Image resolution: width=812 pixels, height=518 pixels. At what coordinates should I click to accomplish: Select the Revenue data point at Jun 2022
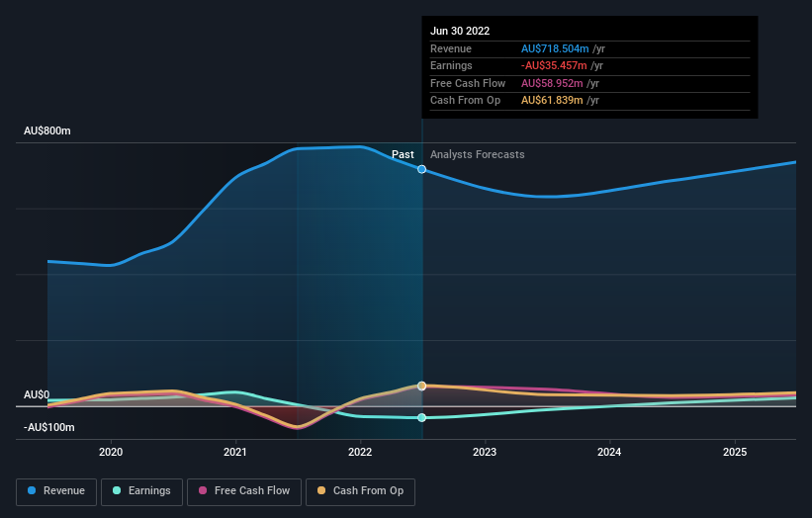[422, 169]
